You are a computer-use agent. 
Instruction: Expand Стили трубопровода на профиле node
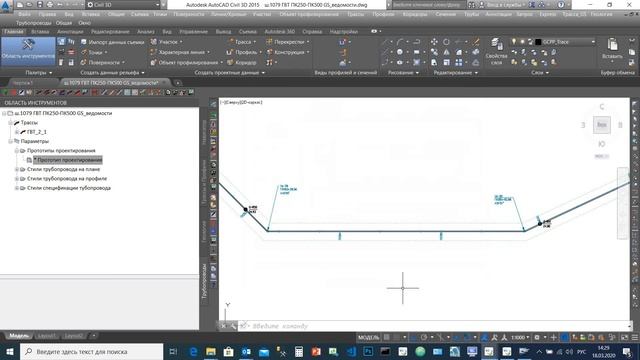click(17, 179)
